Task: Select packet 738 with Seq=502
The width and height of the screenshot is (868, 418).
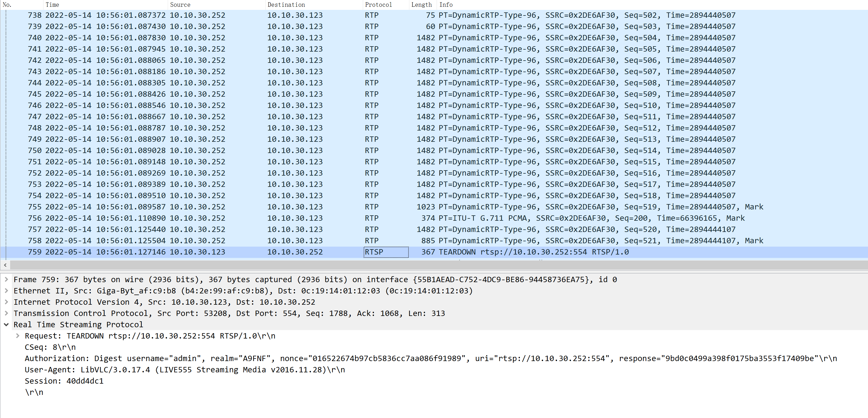Action: tap(434, 15)
